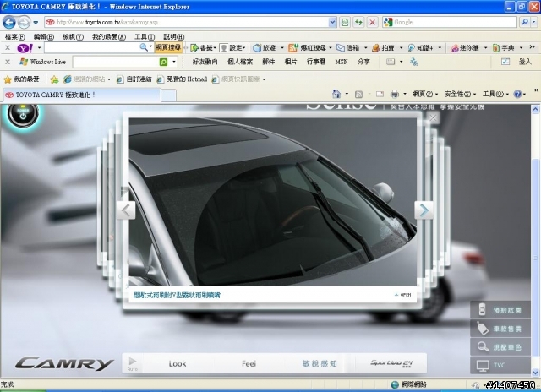541x392 pixels.
Task: Stop loading with the red X icon
Action: [372, 23]
